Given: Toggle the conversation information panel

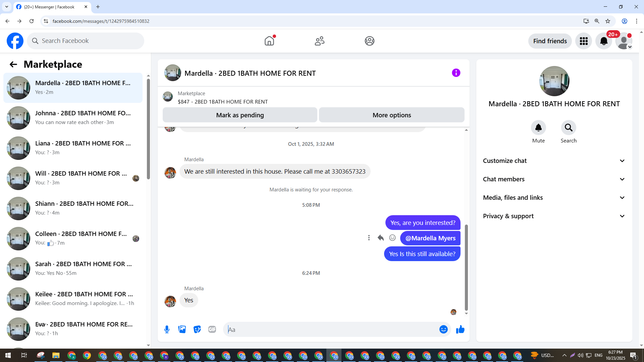Looking at the screenshot, I should point(456,73).
